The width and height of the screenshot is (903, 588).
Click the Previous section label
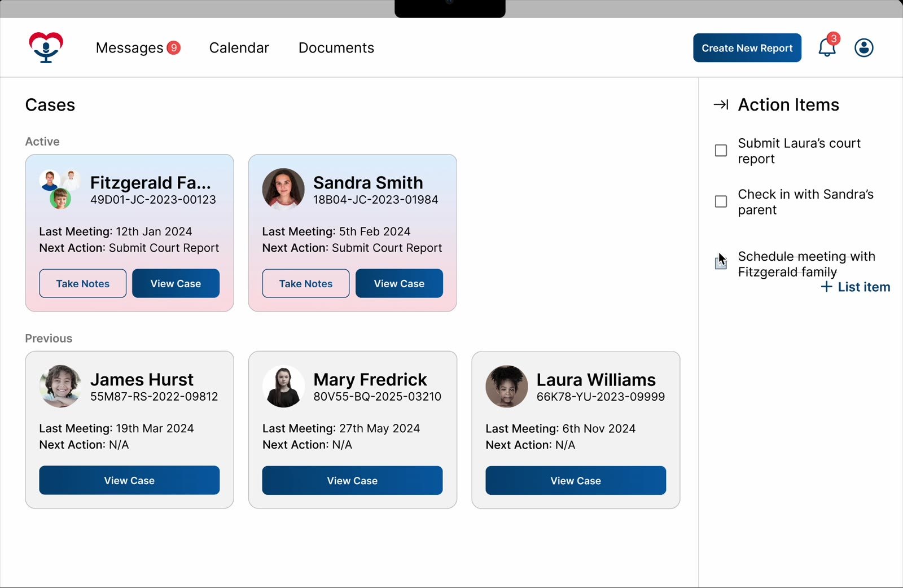49,338
